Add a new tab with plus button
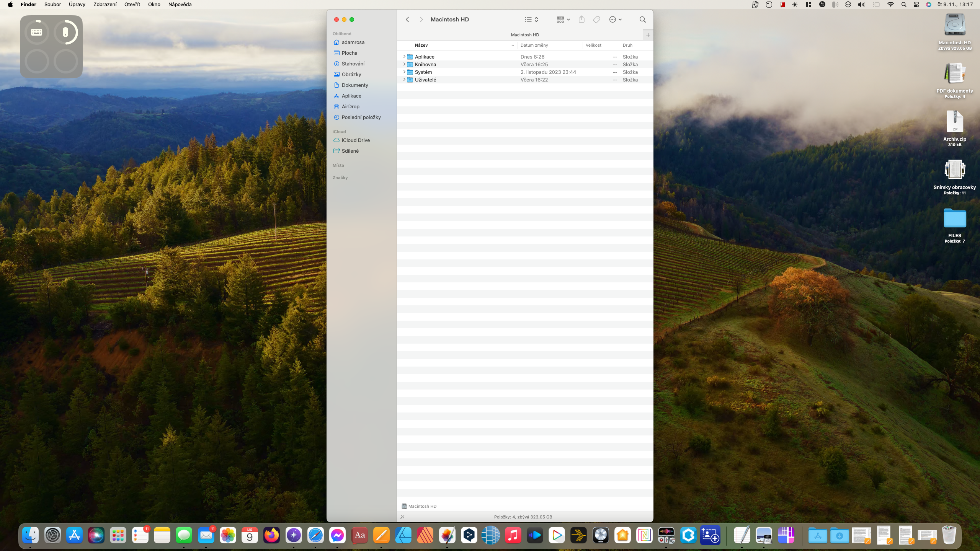This screenshot has width=980, height=551. 648,35
